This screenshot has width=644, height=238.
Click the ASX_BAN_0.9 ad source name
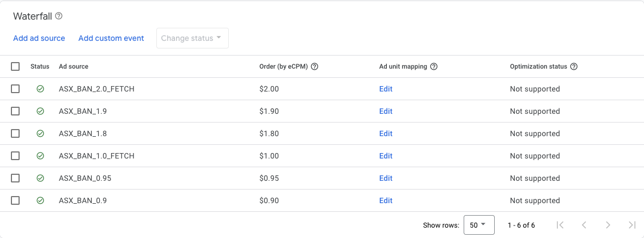coord(82,200)
